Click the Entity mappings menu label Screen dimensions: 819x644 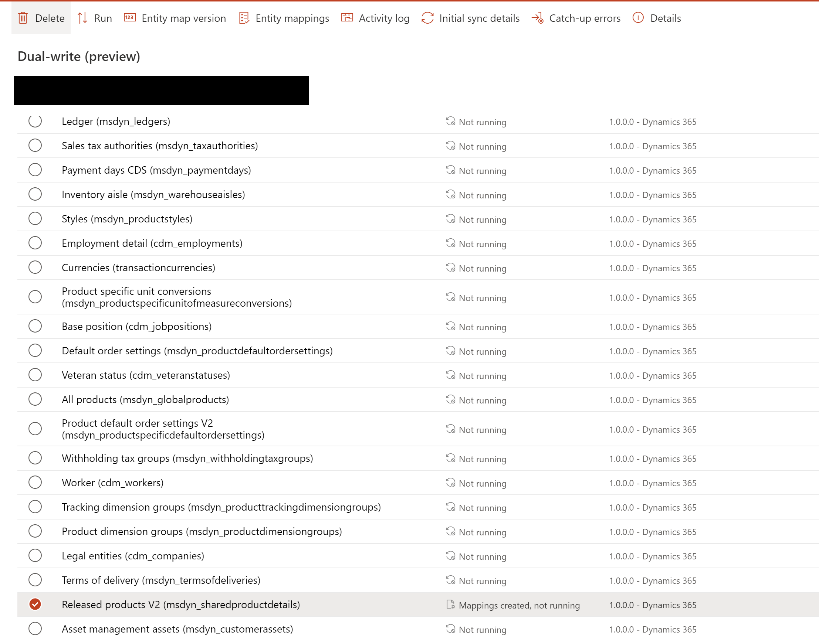[x=292, y=18]
